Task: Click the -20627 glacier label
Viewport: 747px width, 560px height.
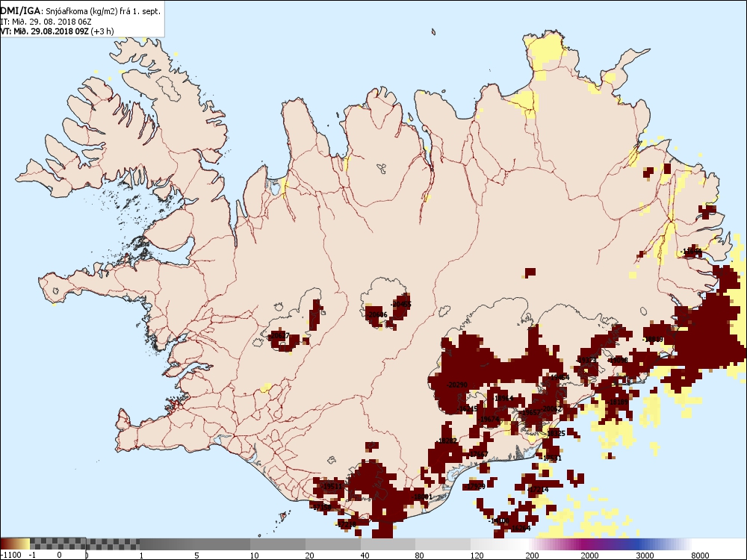Action: tap(279, 336)
